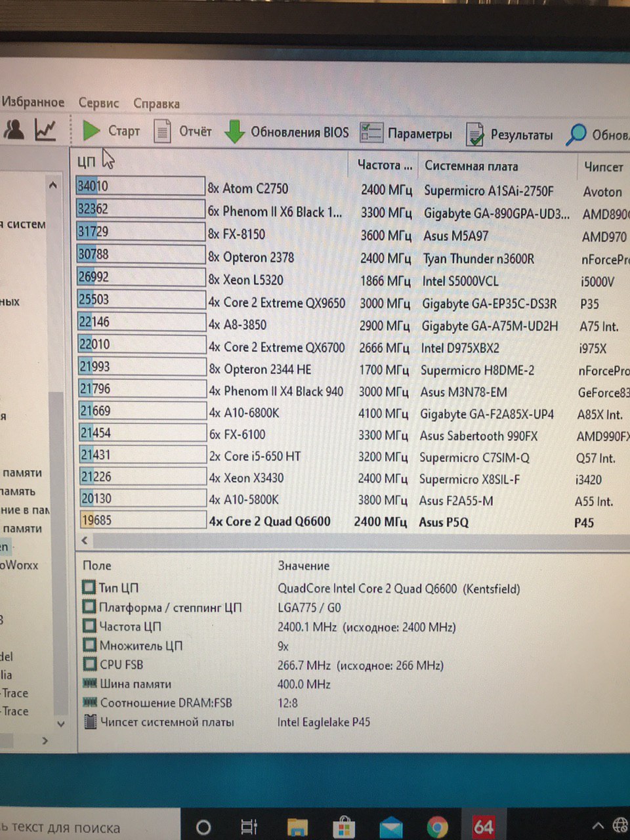Click the 19685 score bar

pos(143,520)
